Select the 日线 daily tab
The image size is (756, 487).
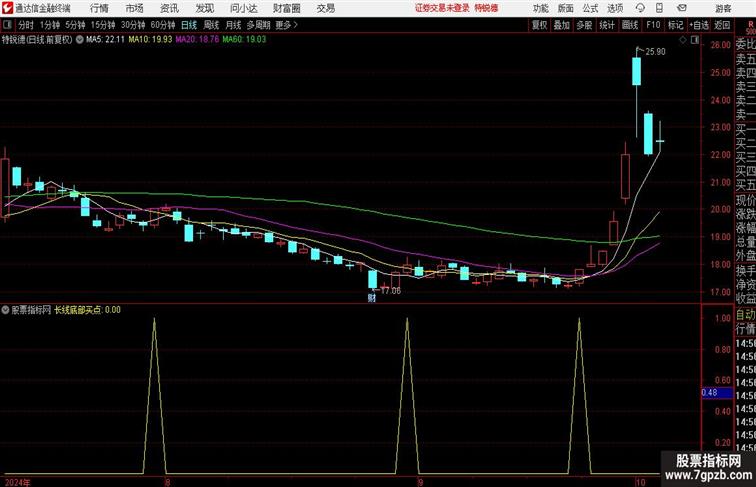tap(189, 25)
